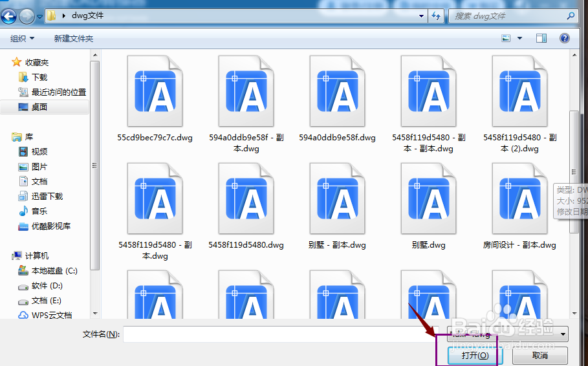Open the file type filter dropdown
The width and height of the screenshot is (588, 366).
(x=563, y=334)
